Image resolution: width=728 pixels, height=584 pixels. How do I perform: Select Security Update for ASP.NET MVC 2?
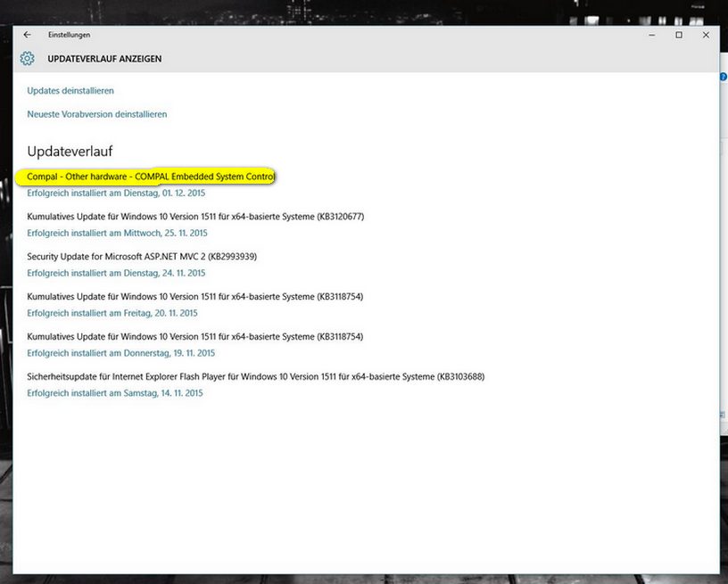point(142,256)
